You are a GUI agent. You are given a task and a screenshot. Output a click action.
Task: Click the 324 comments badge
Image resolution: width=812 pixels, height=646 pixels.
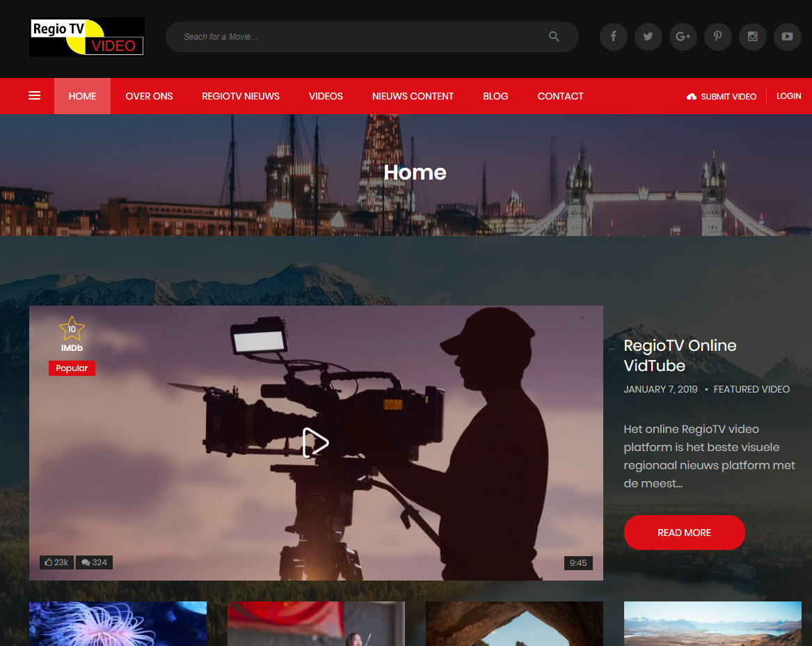click(94, 562)
